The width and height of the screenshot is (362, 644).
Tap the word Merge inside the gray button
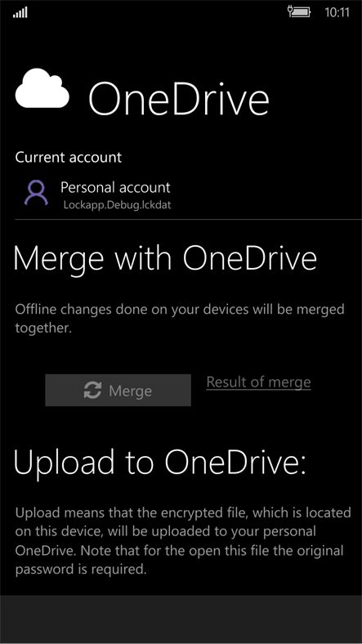tap(130, 391)
